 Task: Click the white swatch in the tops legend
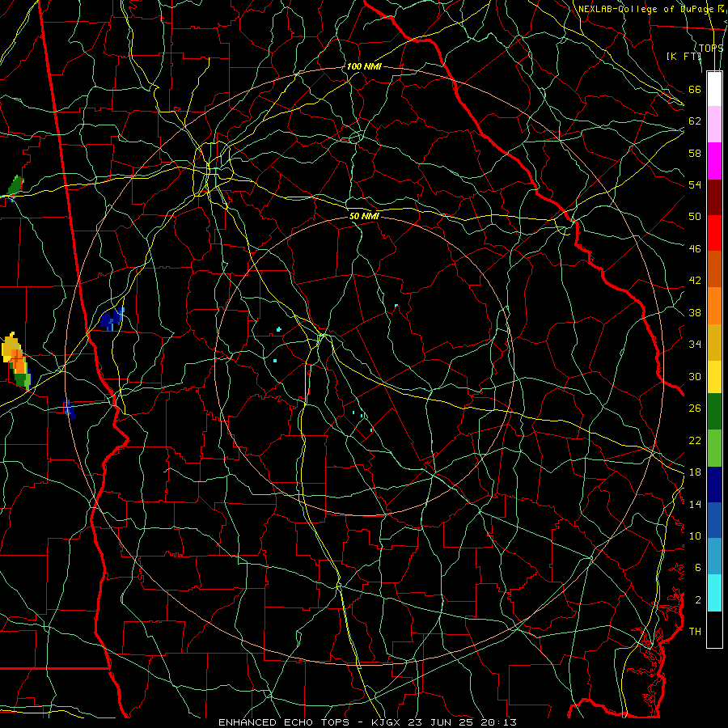[x=714, y=89]
